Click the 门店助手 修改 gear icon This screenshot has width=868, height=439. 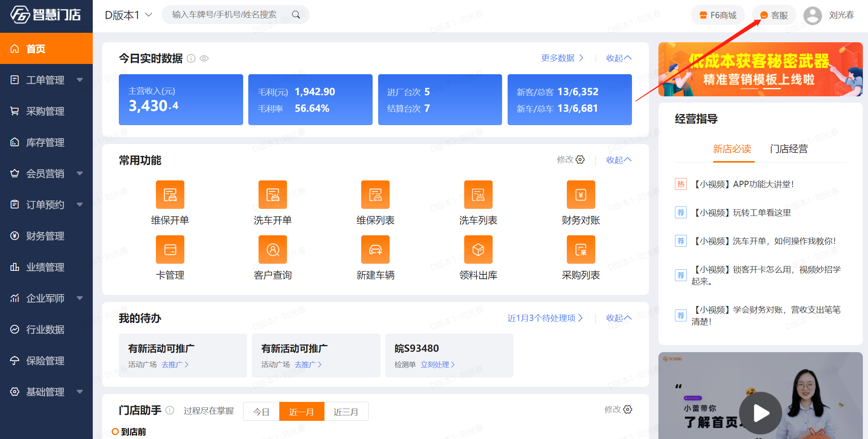coord(628,409)
